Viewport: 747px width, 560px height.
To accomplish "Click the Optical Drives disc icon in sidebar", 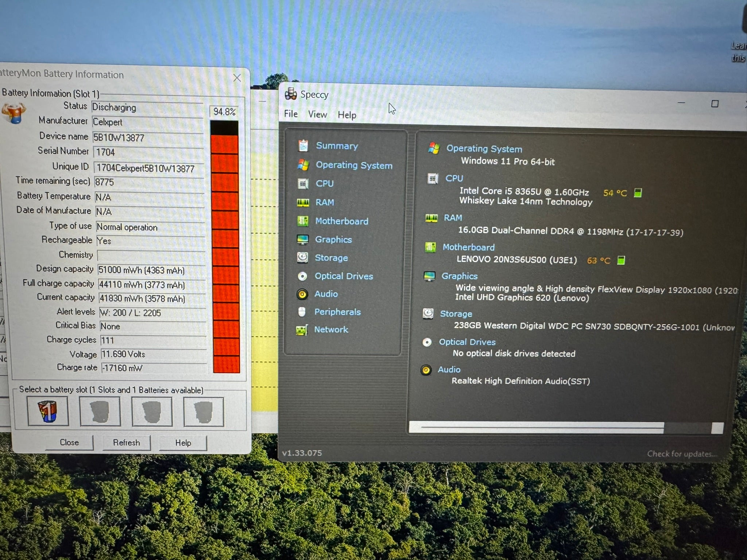I will pos(302,276).
